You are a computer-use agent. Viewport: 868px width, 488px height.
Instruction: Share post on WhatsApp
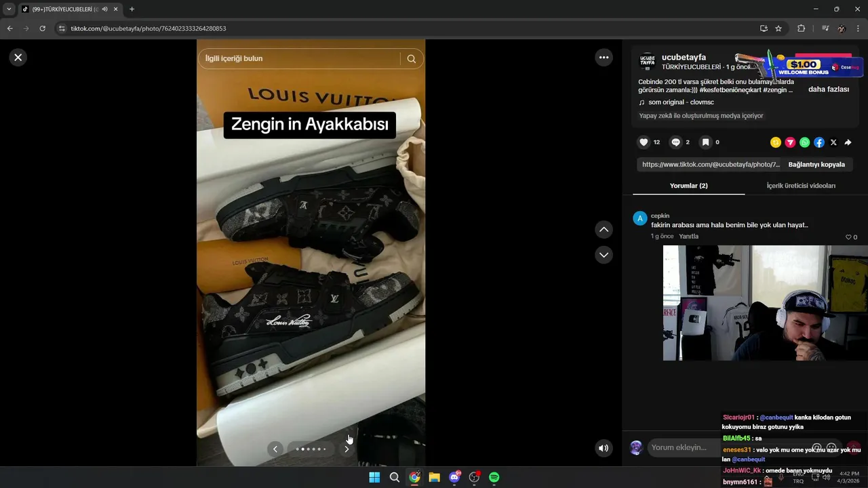point(804,142)
